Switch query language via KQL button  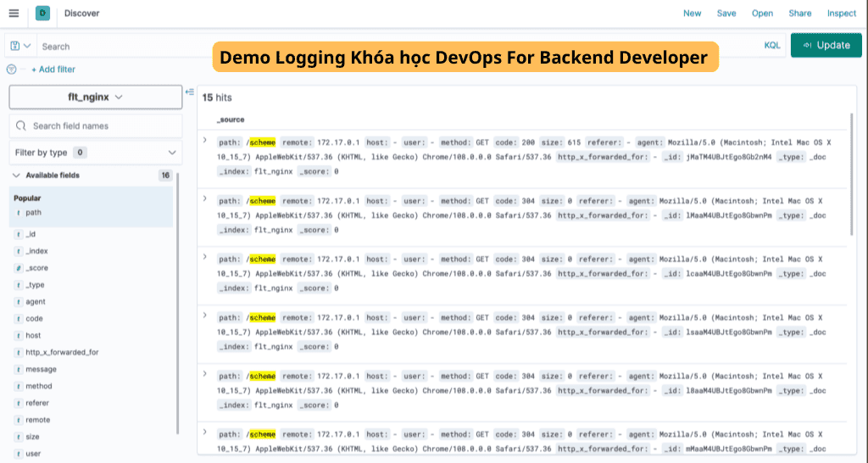[772, 46]
